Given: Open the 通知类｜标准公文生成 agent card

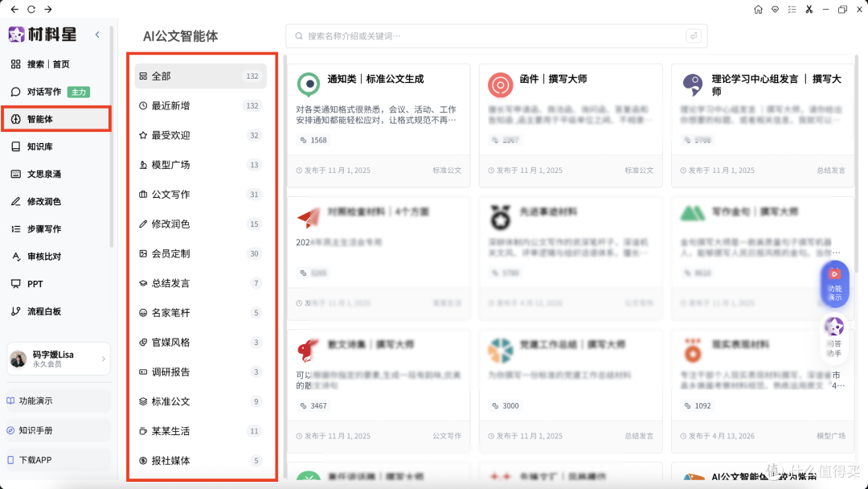Looking at the screenshot, I should click(x=379, y=125).
